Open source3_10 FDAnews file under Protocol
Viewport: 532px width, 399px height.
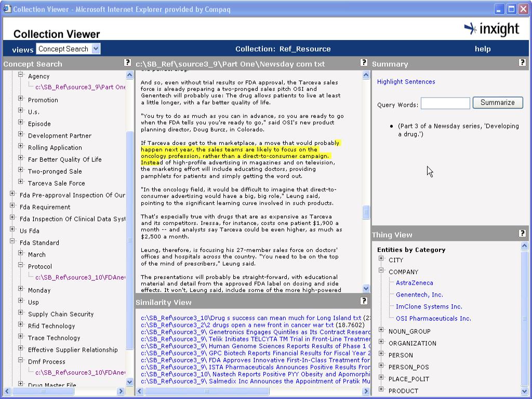pos(80,277)
